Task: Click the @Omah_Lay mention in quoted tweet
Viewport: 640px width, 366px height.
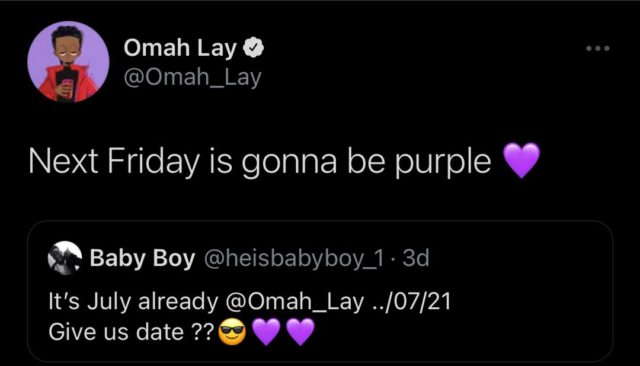Action: pyautogui.click(x=294, y=302)
